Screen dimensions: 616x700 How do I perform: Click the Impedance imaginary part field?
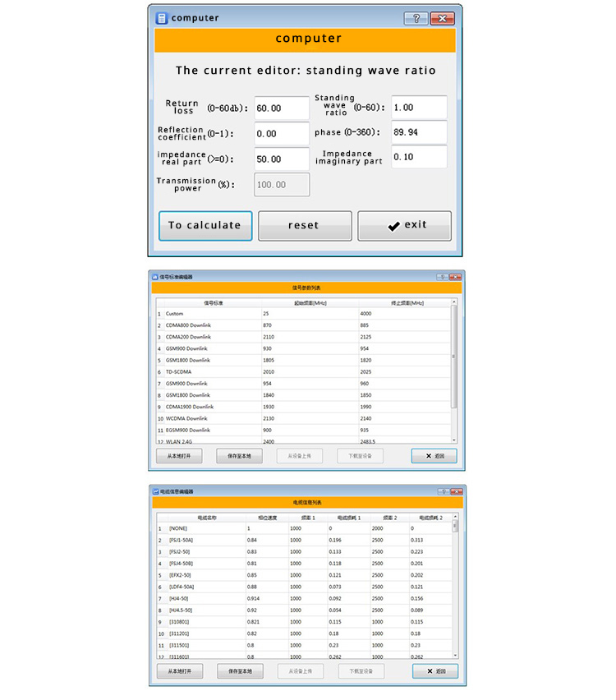pos(418,157)
